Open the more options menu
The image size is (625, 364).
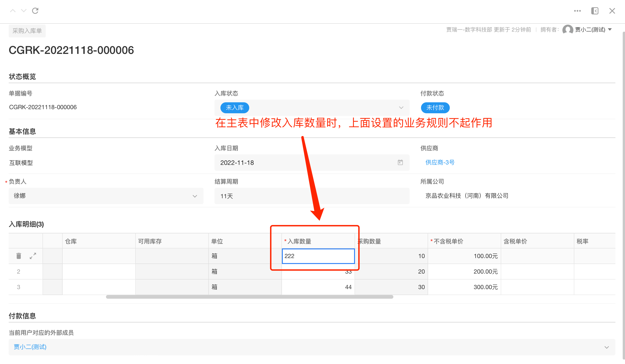[x=577, y=11]
